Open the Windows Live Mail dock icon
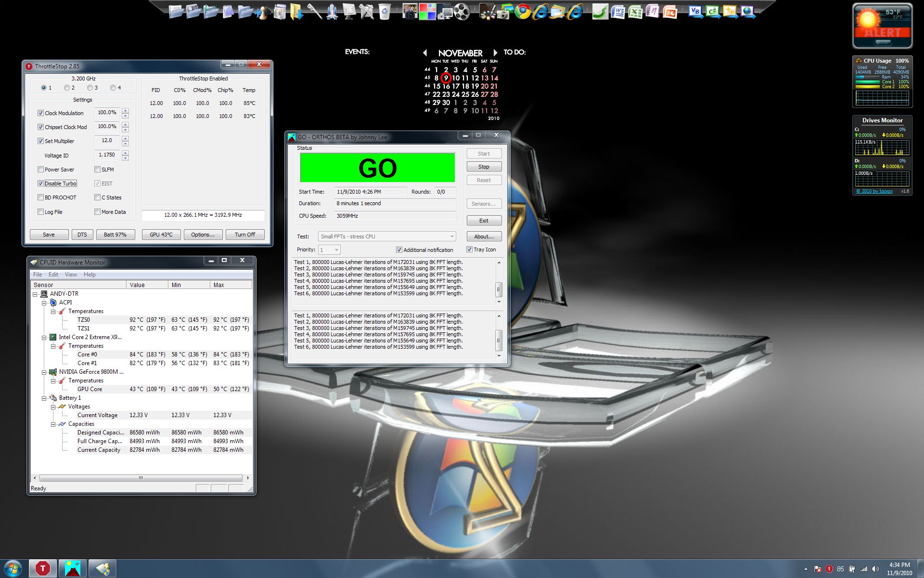 pyautogui.click(x=557, y=12)
